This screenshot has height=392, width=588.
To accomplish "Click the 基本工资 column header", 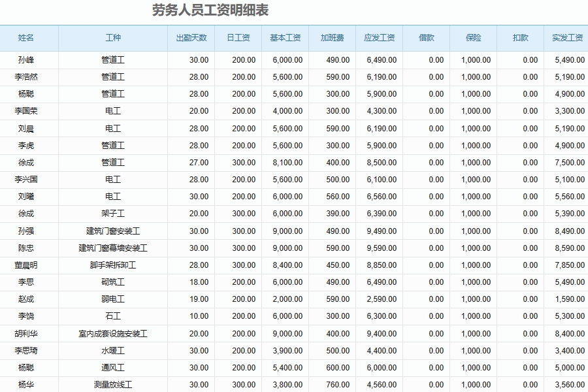I will coord(286,37).
